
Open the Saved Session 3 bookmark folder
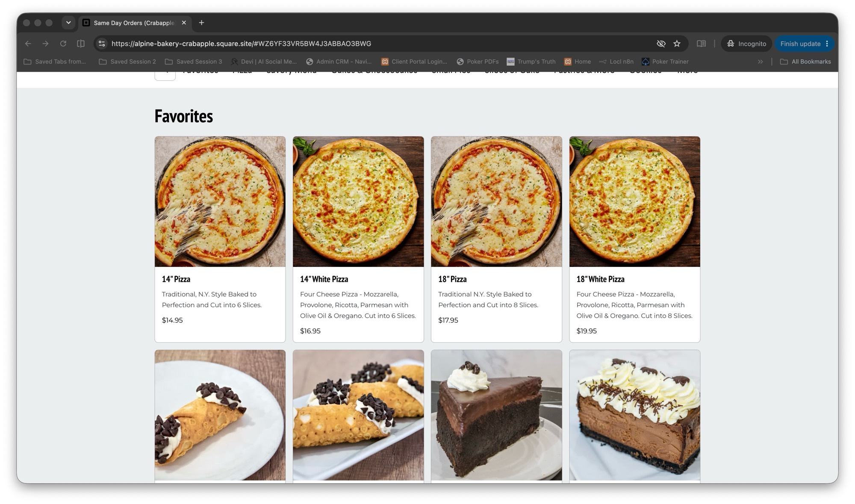tap(194, 62)
